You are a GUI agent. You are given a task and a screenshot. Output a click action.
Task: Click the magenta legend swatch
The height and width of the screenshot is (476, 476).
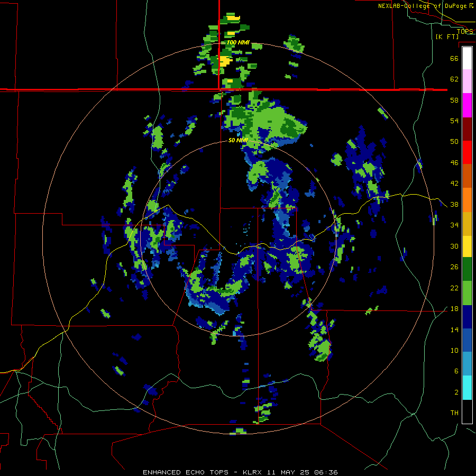tap(467, 105)
